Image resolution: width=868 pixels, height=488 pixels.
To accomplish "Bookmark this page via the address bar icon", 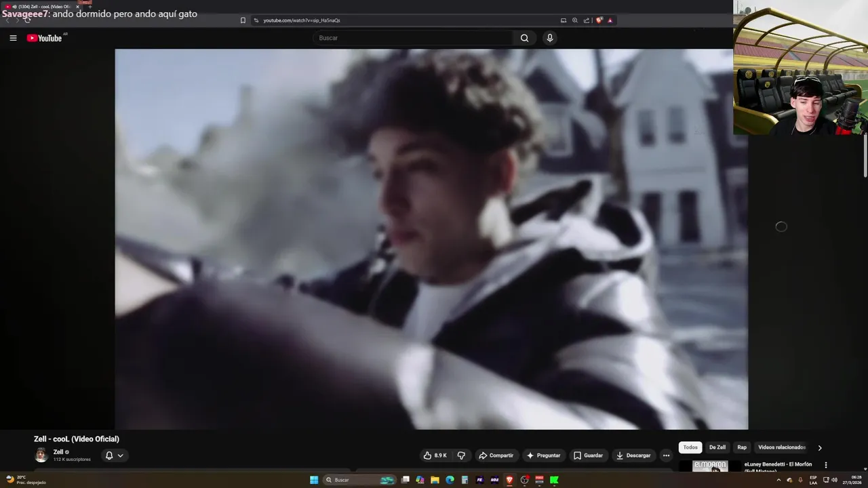I will [x=243, y=20].
